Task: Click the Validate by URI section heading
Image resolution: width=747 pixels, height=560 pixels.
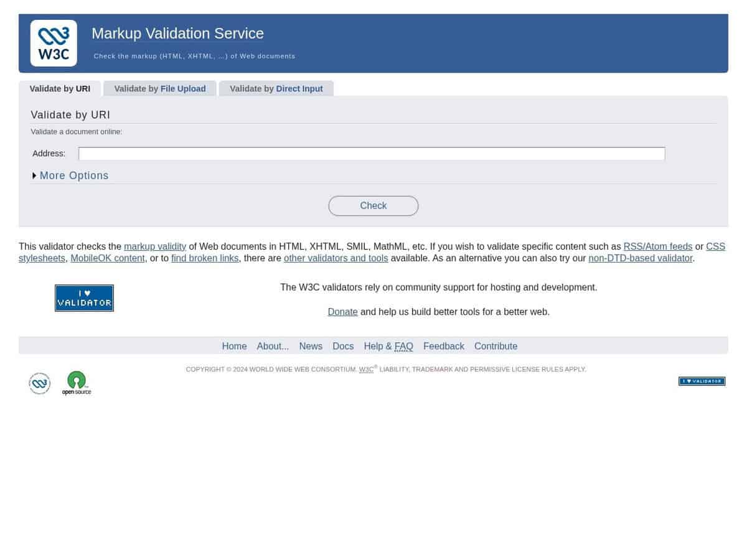Action: pos(70,115)
